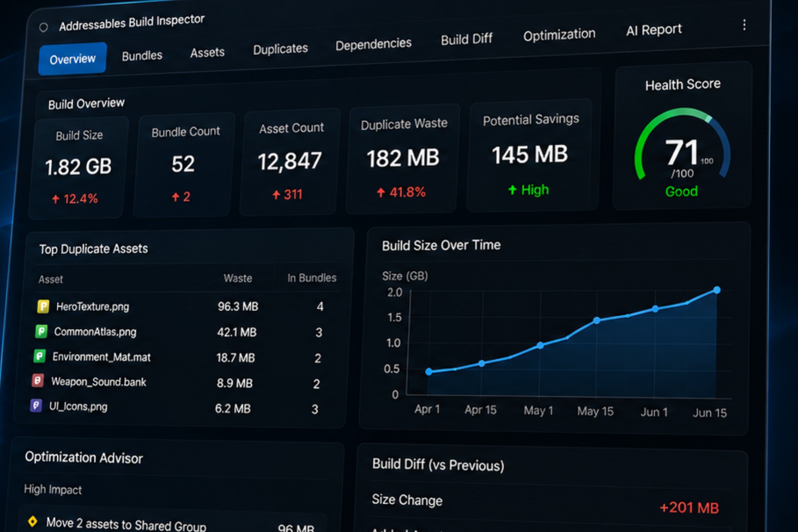The width and height of the screenshot is (798, 532).
Task: Click the Jun 1 data point on chart
Action: point(655,309)
